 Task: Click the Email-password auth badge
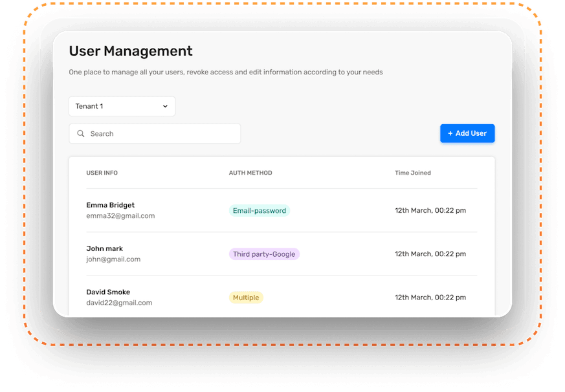click(x=259, y=211)
